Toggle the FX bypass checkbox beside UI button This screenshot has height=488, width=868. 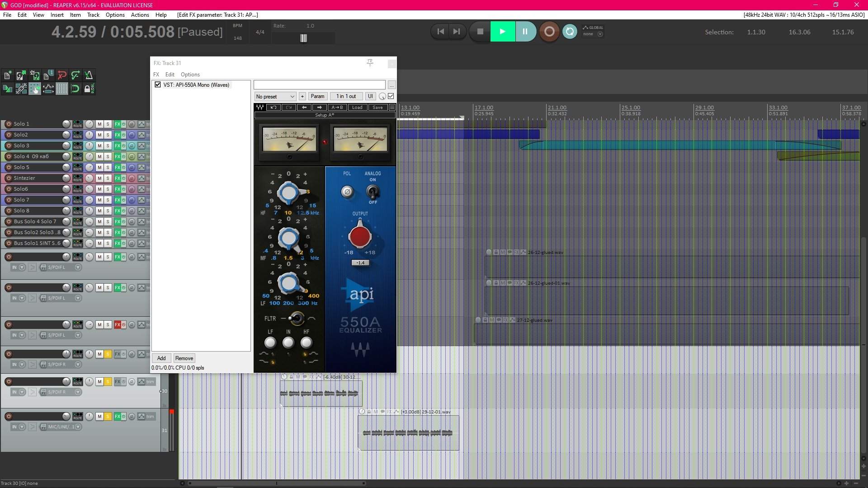pyautogui.click(x=391, y=96)
